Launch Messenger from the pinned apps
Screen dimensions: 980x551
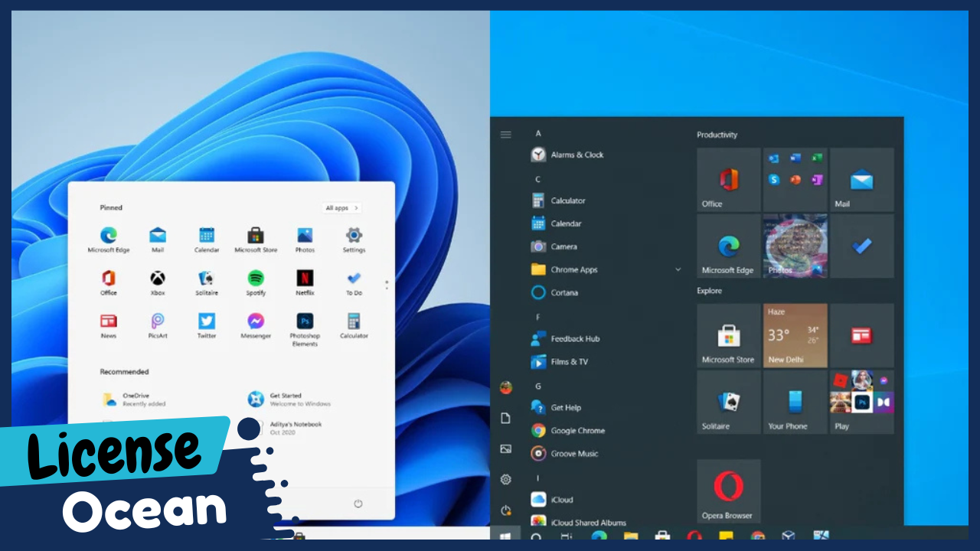256,321
